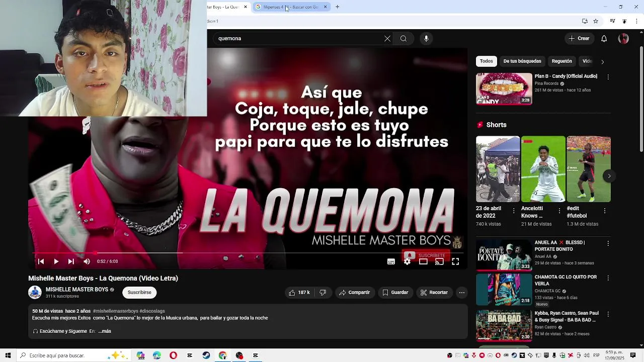Dislike the video with thumbs down
Viewport: 644px width, 362px height.
(323, 293)
